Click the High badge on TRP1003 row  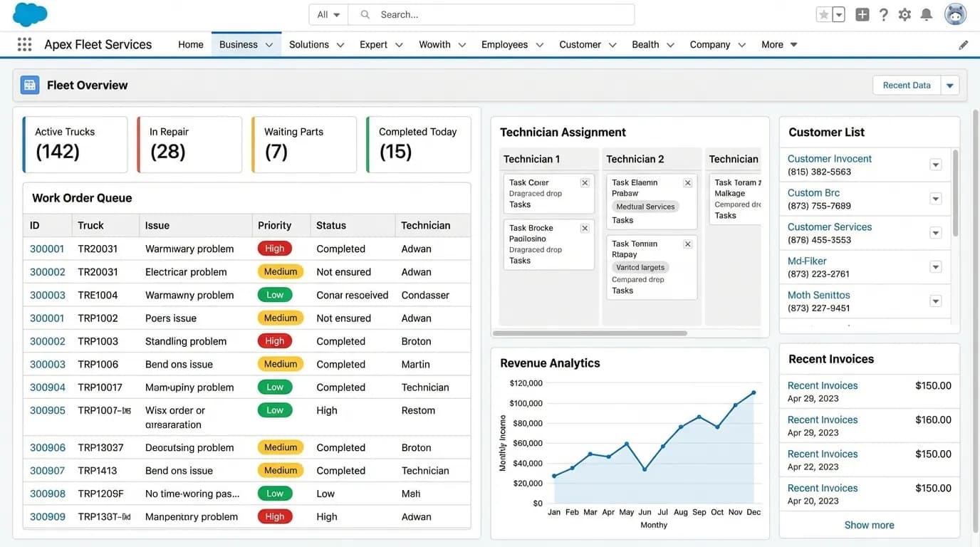pyautogui.click(x=275, y=341)
